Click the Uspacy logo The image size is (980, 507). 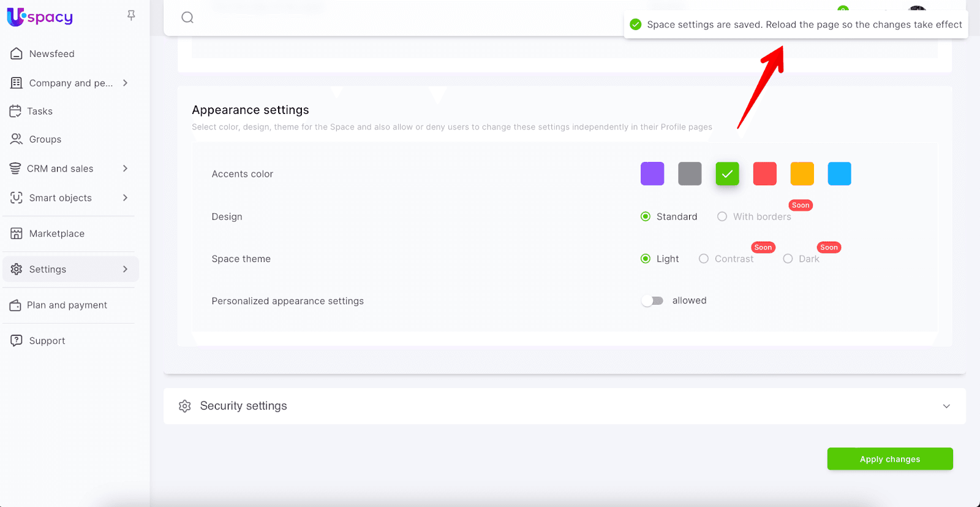[x=40, y=17]
